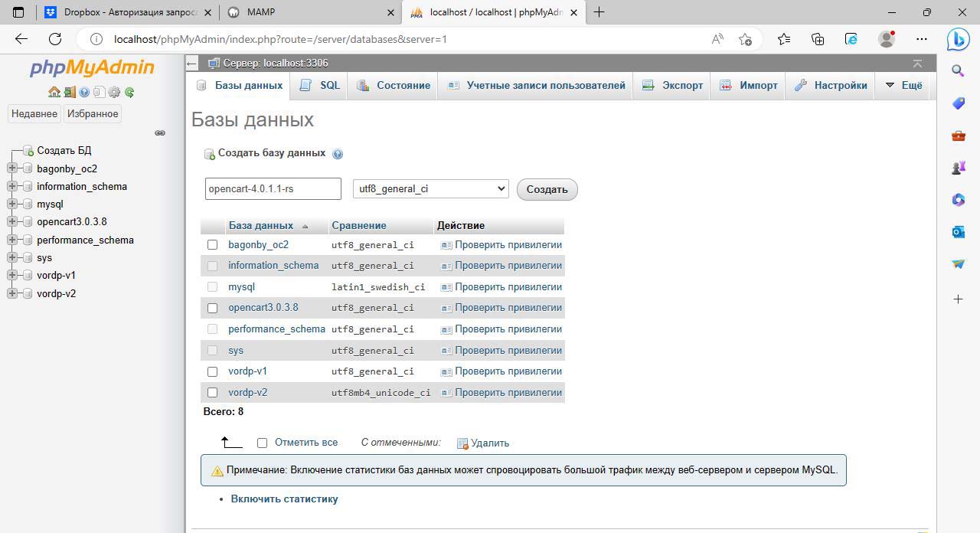Switch to the SQL tab

[x=321, y=86]
